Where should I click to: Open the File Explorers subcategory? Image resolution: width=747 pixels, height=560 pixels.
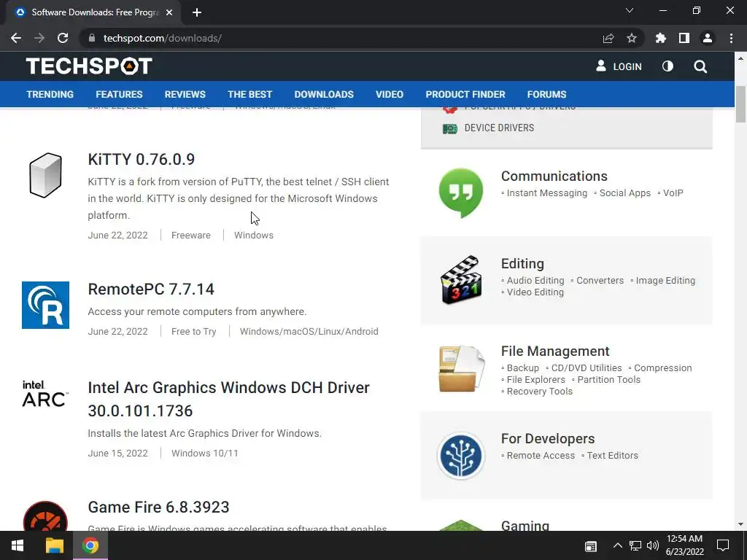pos(536,379)
